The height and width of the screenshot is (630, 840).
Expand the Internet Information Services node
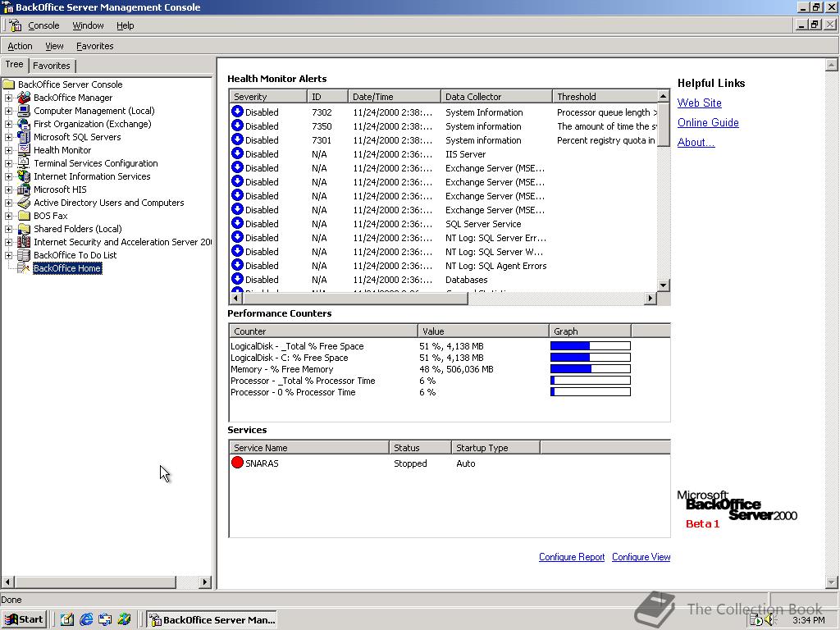click(8, 176)
